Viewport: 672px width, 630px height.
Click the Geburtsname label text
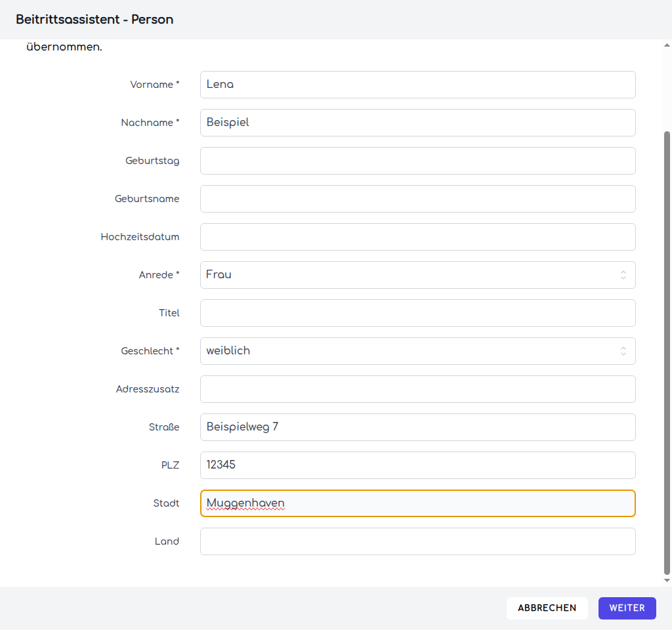point(147,199)
